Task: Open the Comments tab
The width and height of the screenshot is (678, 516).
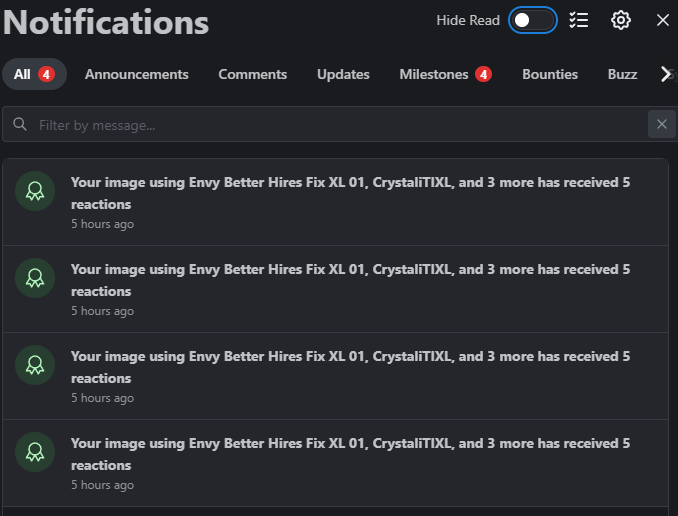Action: (253, 74)
